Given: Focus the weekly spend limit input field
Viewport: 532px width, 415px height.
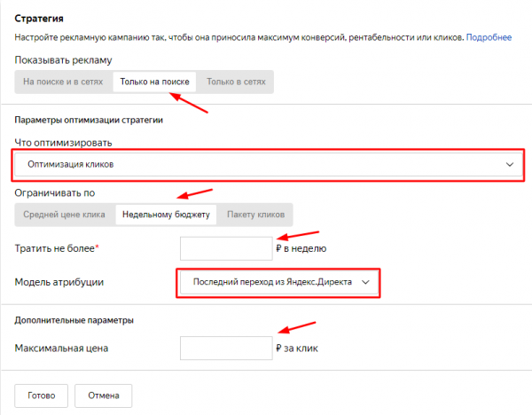Looking at the screenshot, I should 225,248.
